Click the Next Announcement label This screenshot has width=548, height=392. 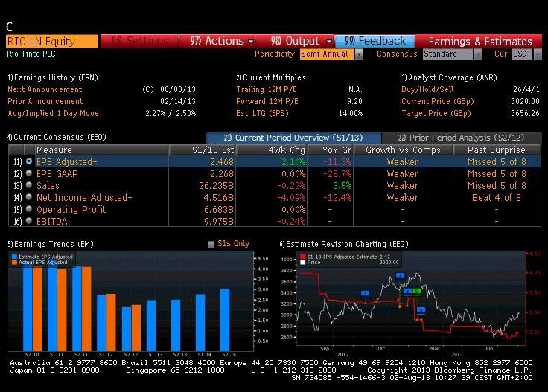(45, 89)
